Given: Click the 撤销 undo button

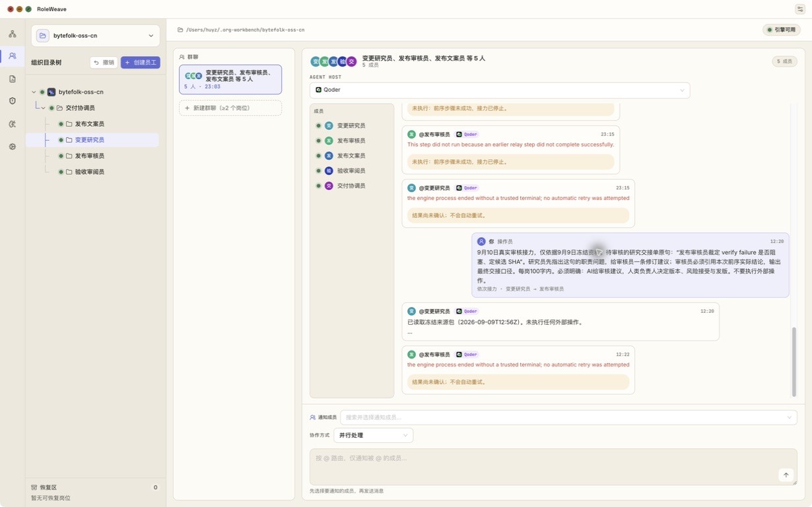Looking at the screenshot, I should pyautogui.click(x=104, y=63).
